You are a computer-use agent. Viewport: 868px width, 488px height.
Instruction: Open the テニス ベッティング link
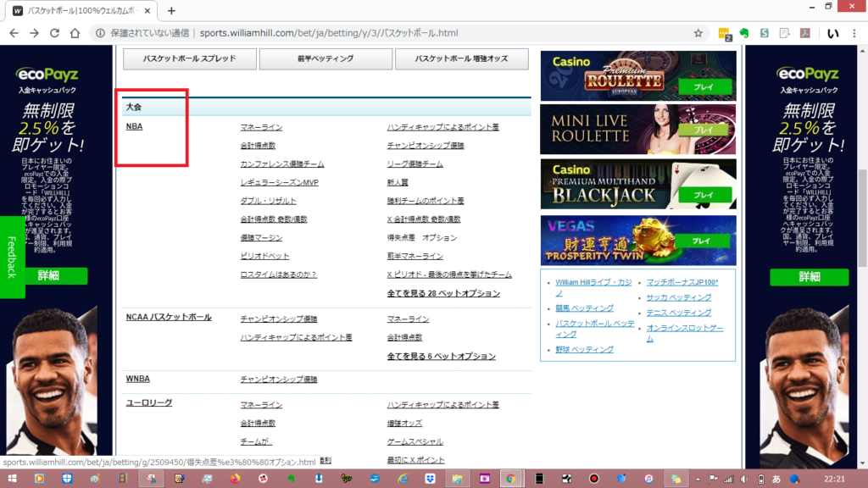679,313
